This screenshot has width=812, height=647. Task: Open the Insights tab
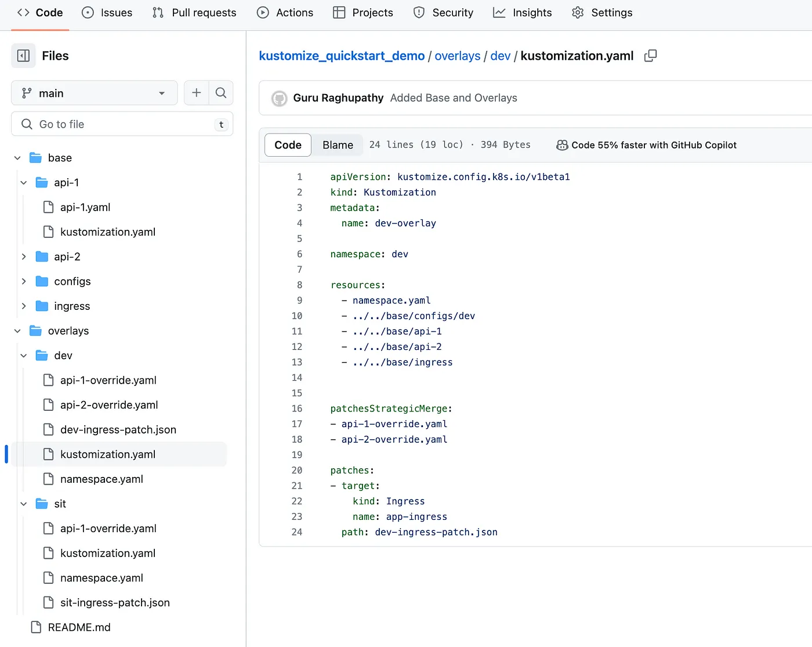[523, 13]
